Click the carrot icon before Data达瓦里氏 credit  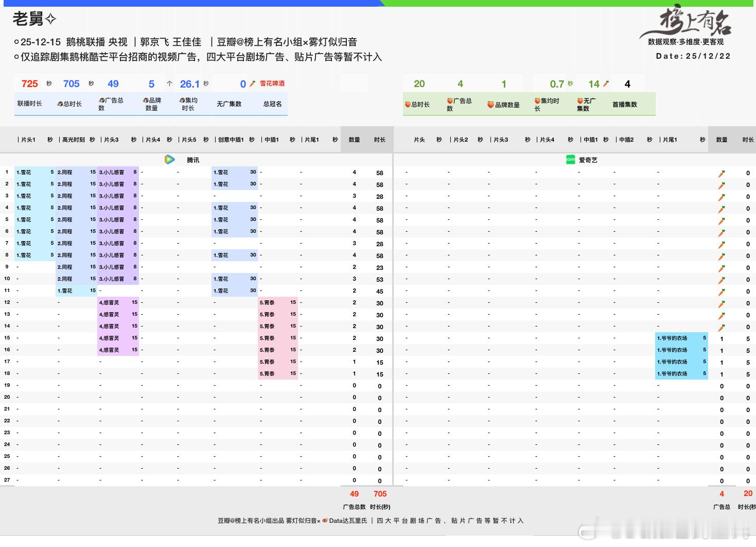325,521
